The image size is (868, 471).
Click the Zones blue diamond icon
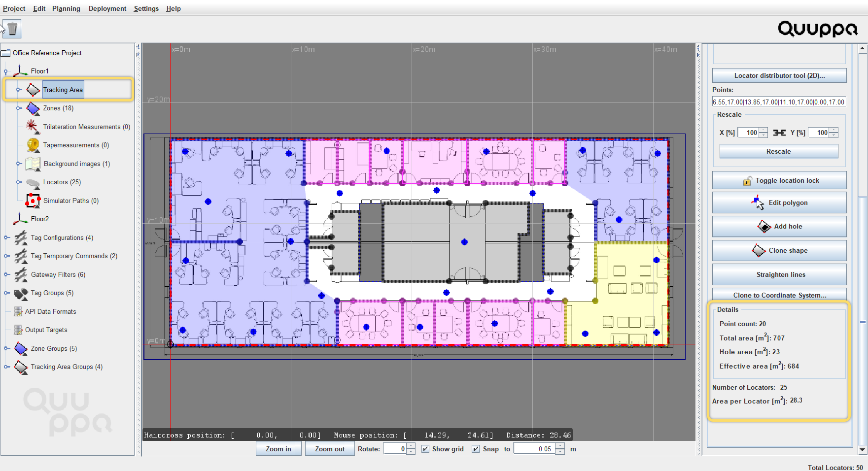[x=33, y=108]
